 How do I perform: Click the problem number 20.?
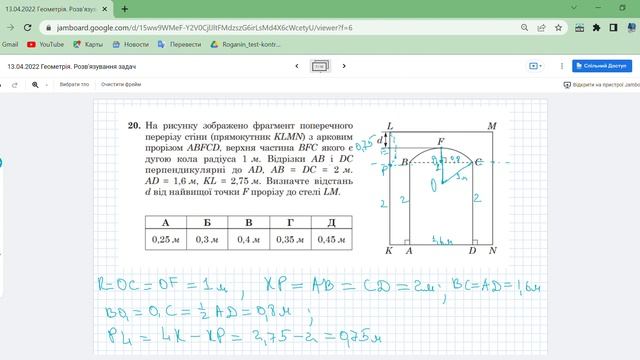click(134, 126)
